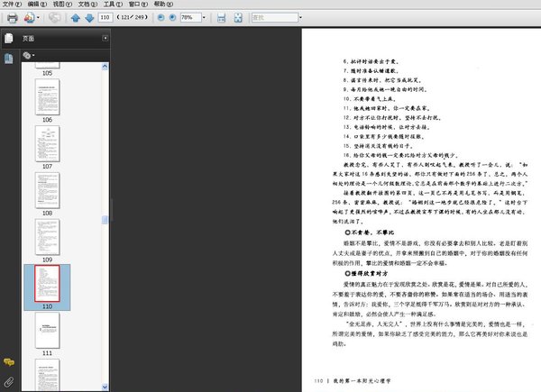541x392 pixels.
Task: Open the 编辑 (Edit) menu
Action: coord(37,5)
